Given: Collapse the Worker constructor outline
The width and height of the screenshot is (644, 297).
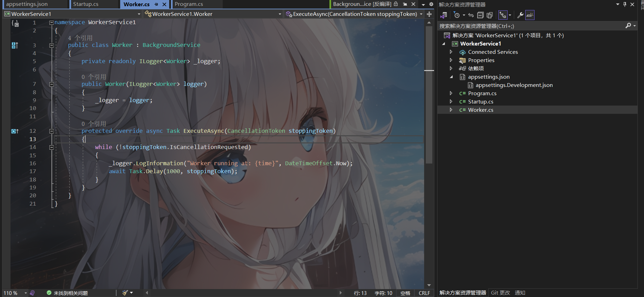Looking at the screenshot, I should click(x=51, y=84).
